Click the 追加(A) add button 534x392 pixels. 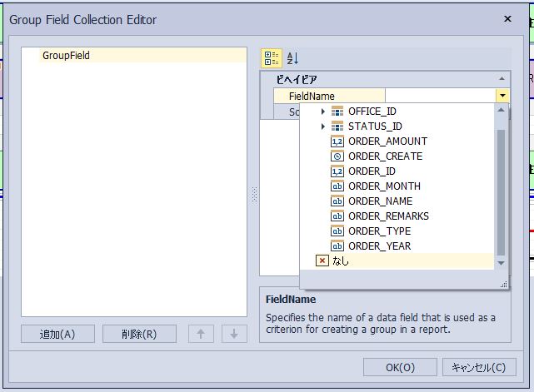pyautogui.click(x=57, y=334)
